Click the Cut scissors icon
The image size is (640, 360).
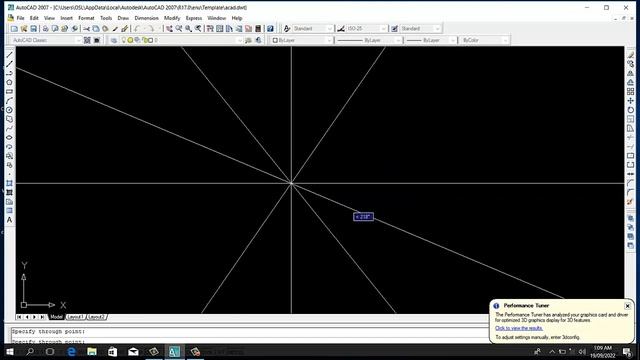pos(87,29)
